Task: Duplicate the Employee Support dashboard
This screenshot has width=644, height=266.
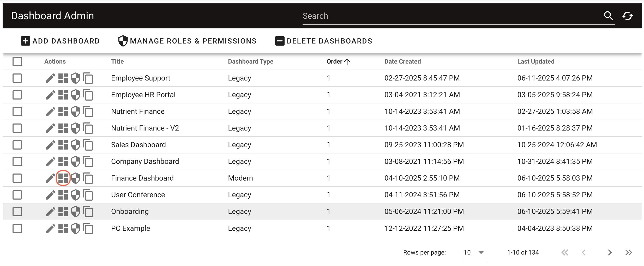Action: pyautogui.click(x=88, y=78)
